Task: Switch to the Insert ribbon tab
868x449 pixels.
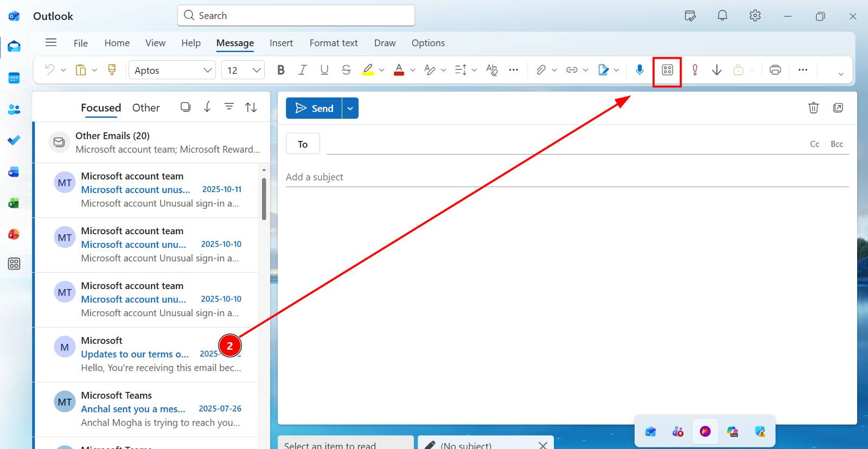Action: [x=281, y=43]
